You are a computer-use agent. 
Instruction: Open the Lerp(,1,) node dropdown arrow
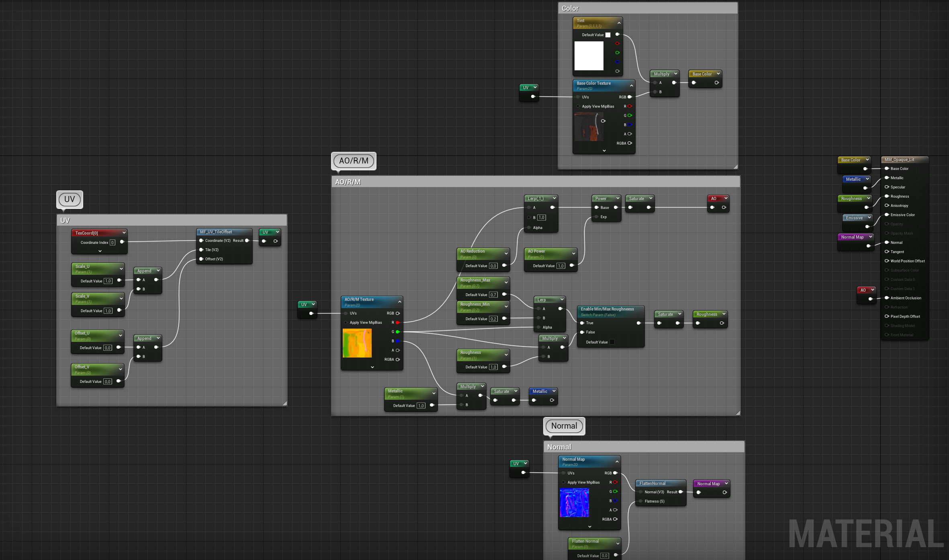point(554,198)
